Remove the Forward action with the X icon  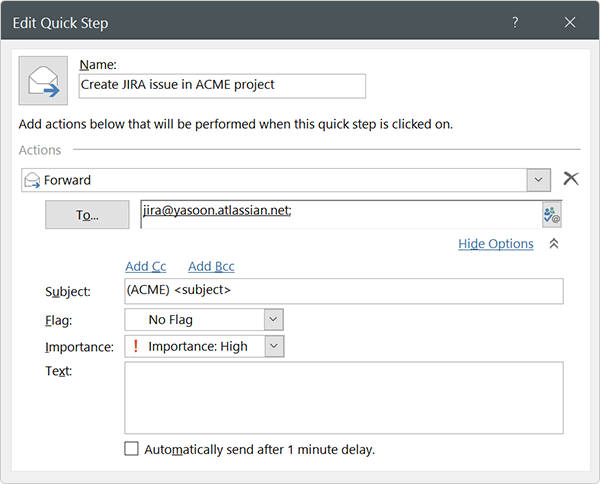tap(571, 179)
